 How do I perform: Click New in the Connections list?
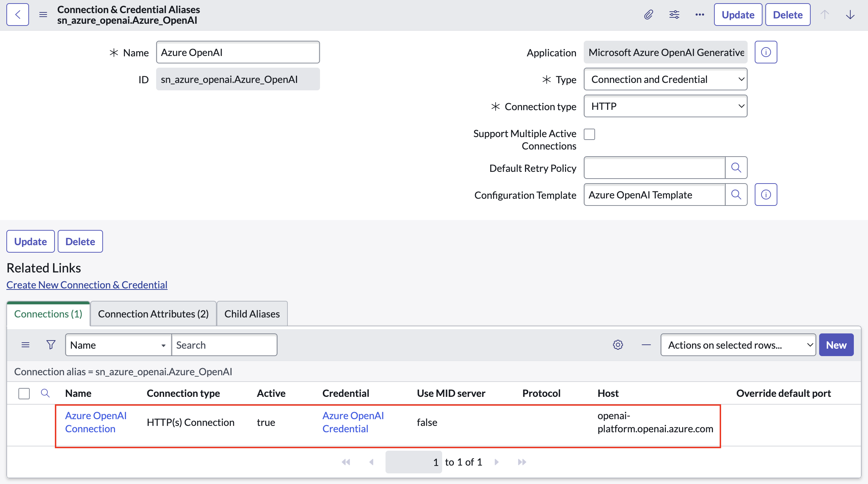[x=836, y=345]
